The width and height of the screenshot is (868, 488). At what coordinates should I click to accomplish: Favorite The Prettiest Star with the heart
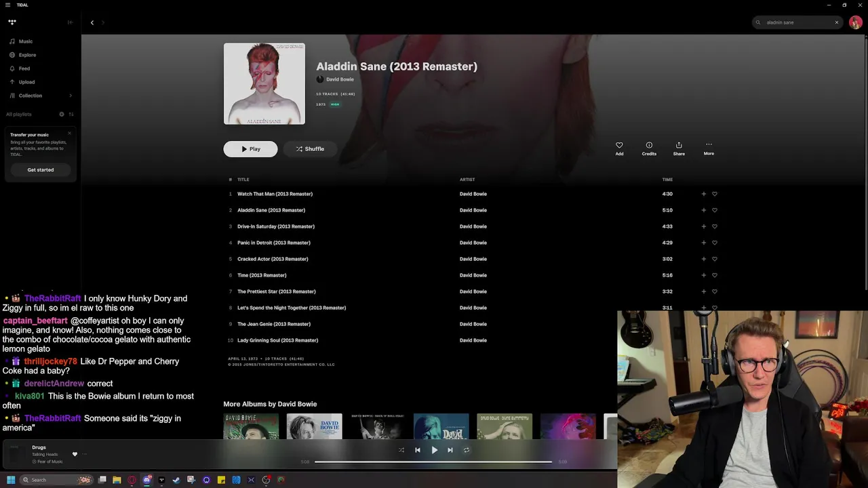(x=715, y=291)
